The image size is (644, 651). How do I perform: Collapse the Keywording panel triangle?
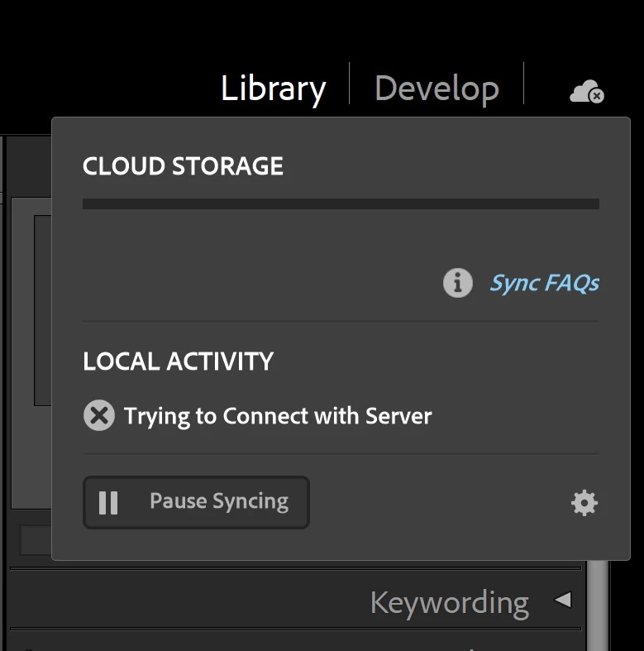[563, 600]
